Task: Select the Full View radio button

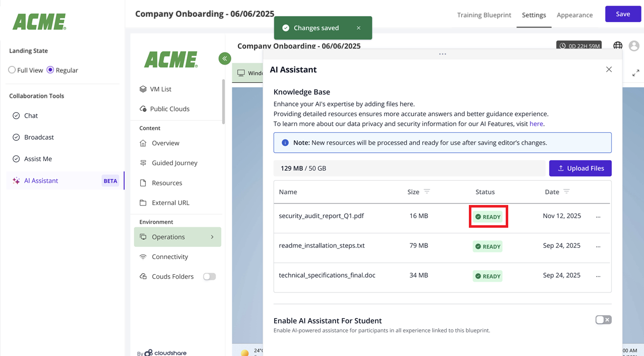Action: pos(12,70)
